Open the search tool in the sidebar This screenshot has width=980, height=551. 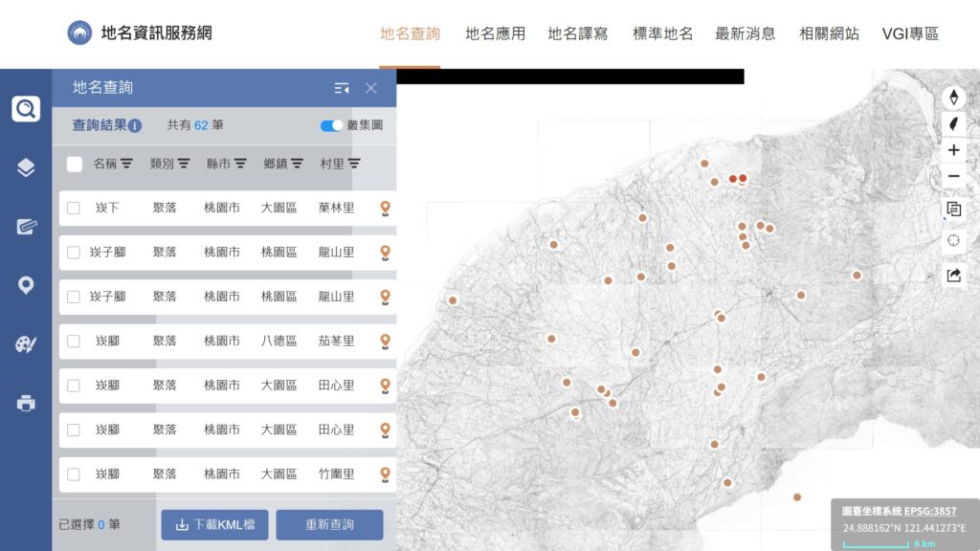pyautogui.click(x=26, y=109)
